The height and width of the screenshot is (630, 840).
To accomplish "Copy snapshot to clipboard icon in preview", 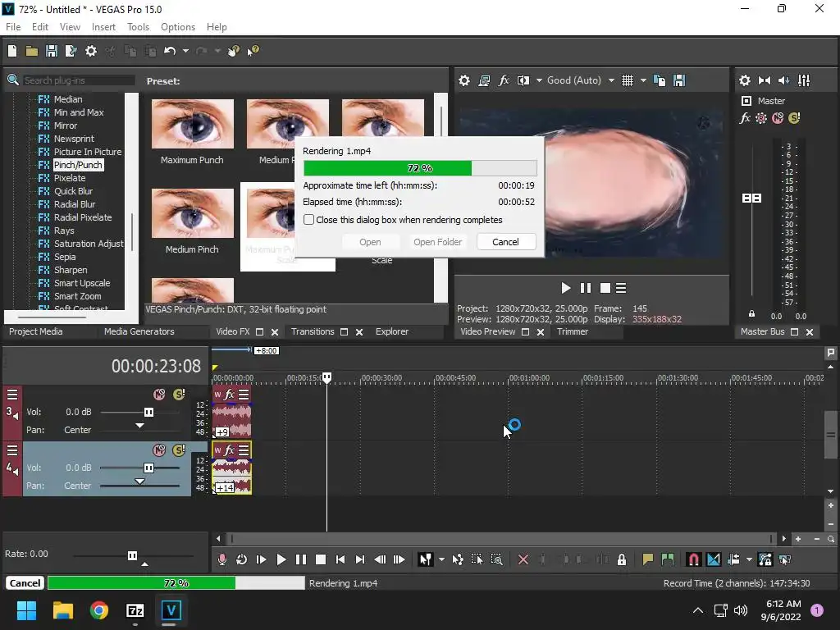I will pos(660,80).
